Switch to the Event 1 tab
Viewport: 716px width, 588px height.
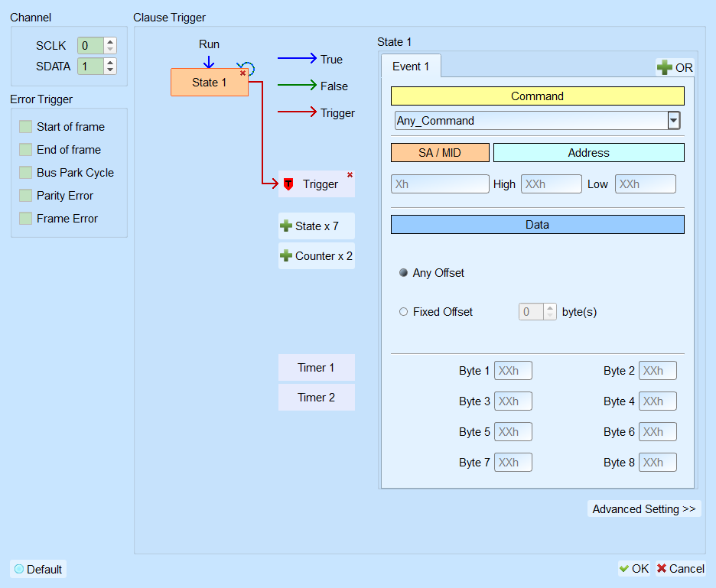pos(411,67)
